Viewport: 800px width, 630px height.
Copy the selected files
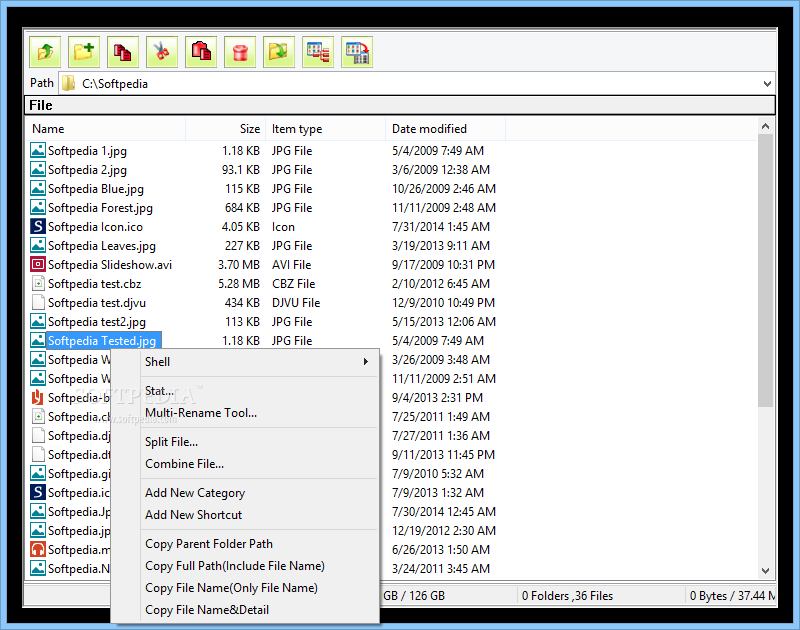click(123, 52)
